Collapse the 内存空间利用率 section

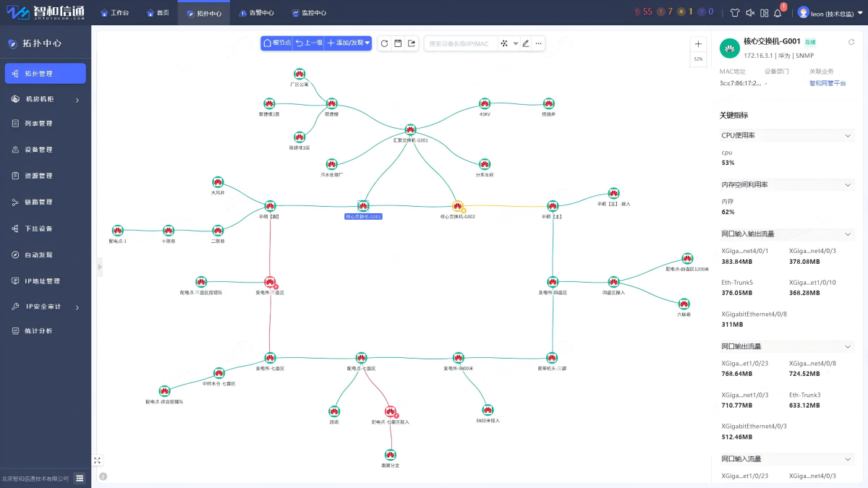(x=848, y=185)
